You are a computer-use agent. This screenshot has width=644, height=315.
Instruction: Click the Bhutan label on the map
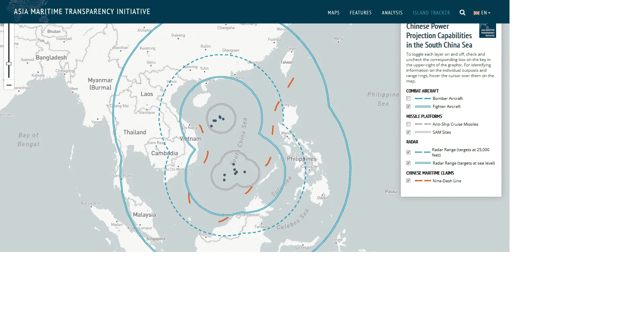coord(54,31)
